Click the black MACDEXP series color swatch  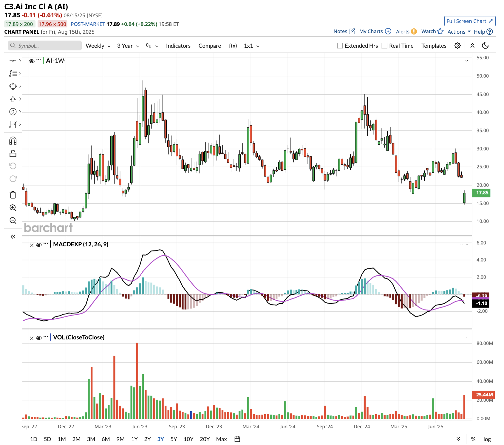pos(51,244)
